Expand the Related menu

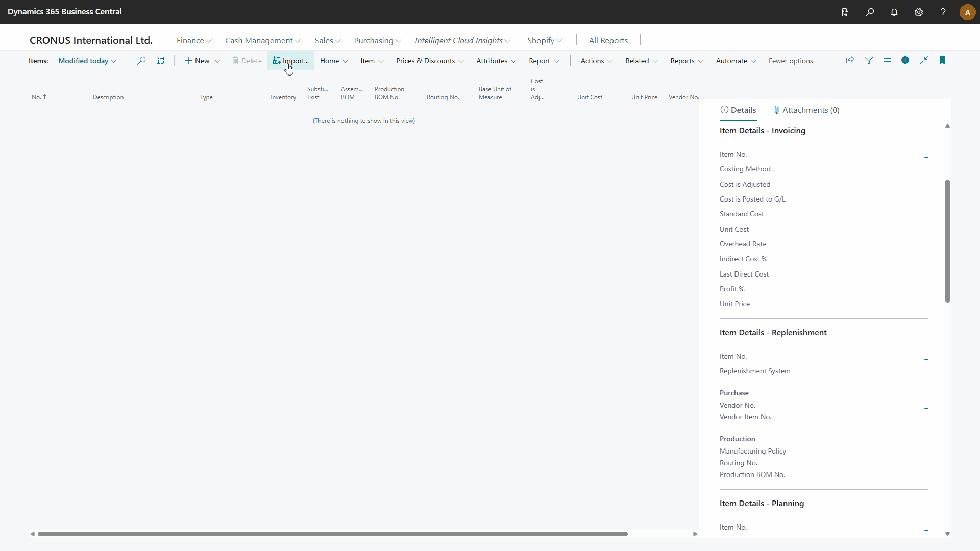(x=642, y=61)
